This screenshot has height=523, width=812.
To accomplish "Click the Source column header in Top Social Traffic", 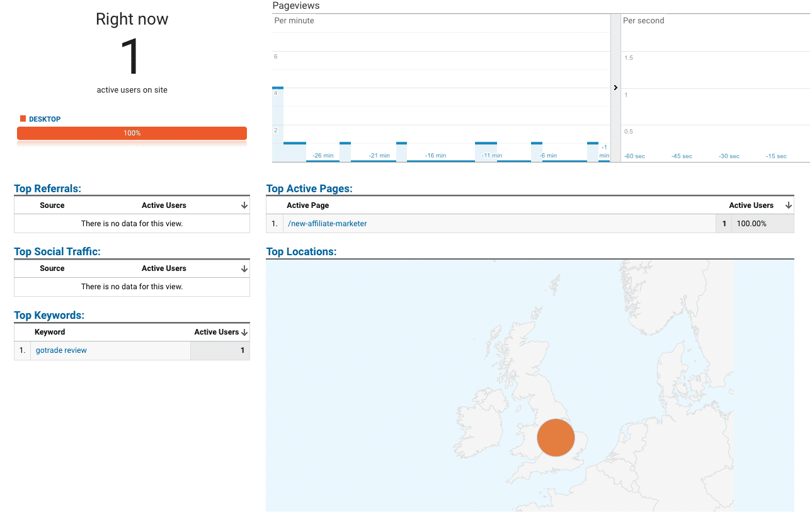I will tap(52, 268).
